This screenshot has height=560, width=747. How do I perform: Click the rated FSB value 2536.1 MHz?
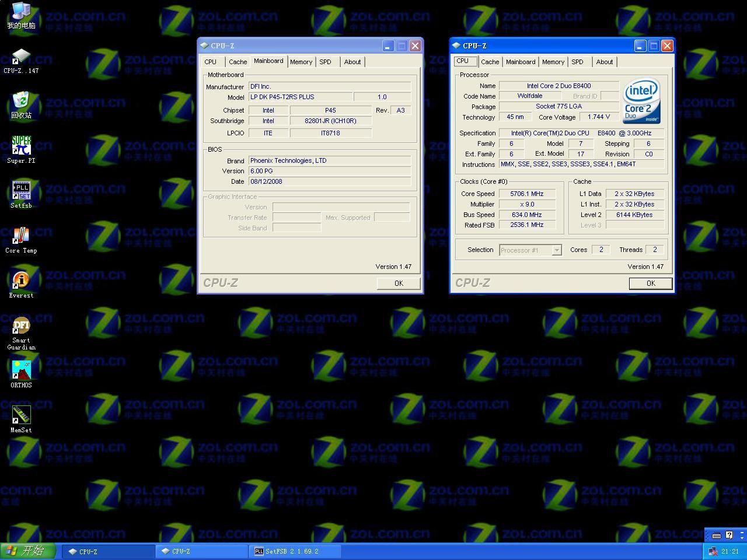527,225
